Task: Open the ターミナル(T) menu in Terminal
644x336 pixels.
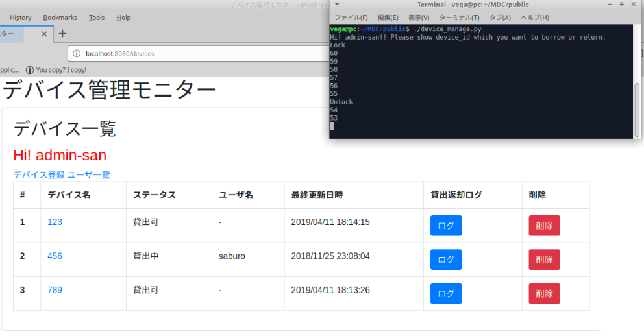Action: tap(459, 18)
